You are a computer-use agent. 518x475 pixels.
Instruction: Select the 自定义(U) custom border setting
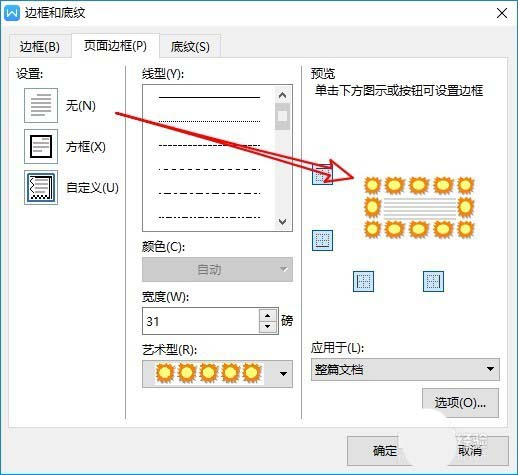[41, 187]
